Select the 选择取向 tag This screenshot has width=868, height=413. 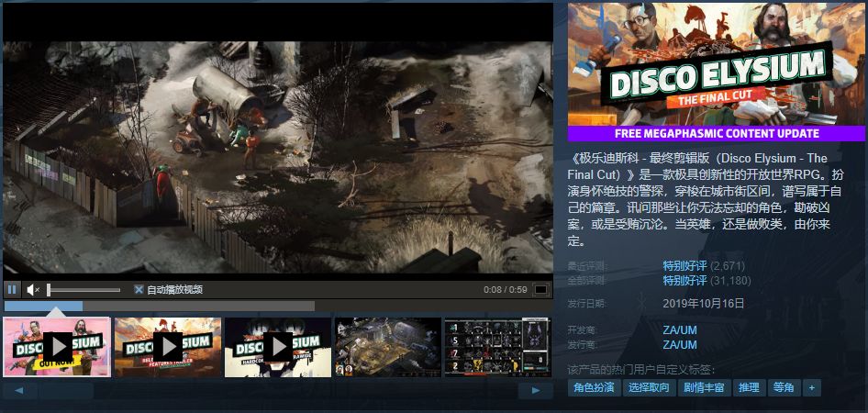[x=649, y=387]
